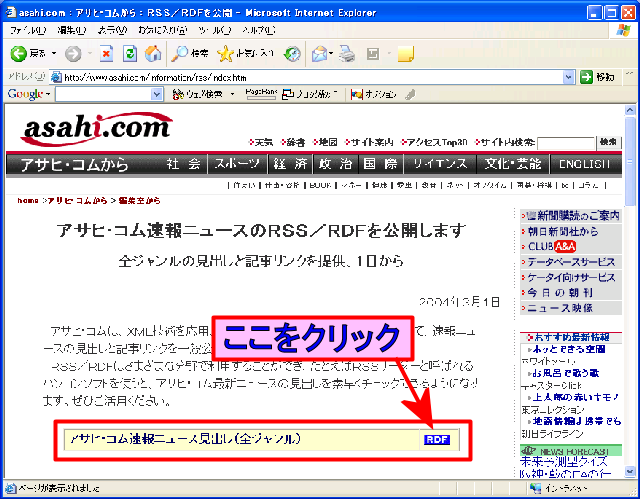Expand the Google web search options arrow
The image size is (640, 499).
233,94
